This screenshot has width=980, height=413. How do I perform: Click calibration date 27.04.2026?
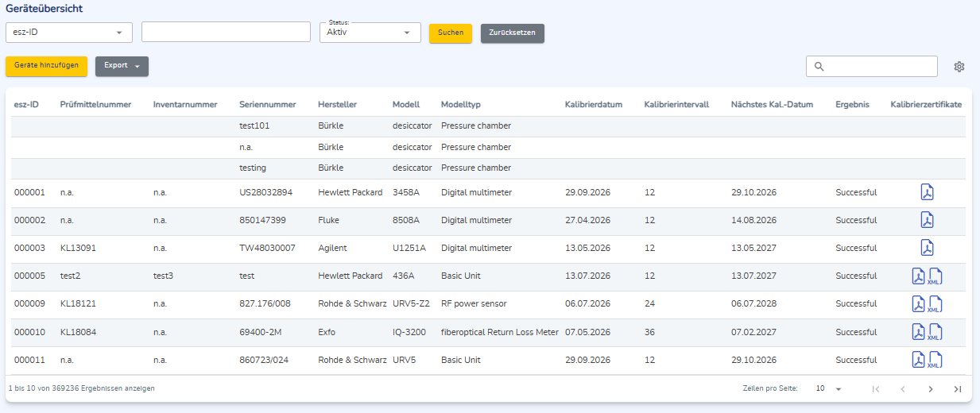[x=587, y=220]
